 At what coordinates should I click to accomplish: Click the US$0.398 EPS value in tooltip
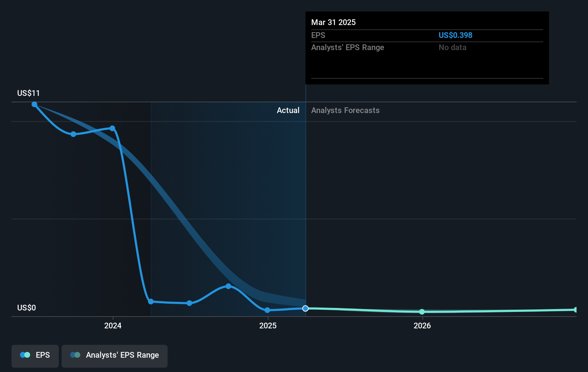(x=456, y=35)
